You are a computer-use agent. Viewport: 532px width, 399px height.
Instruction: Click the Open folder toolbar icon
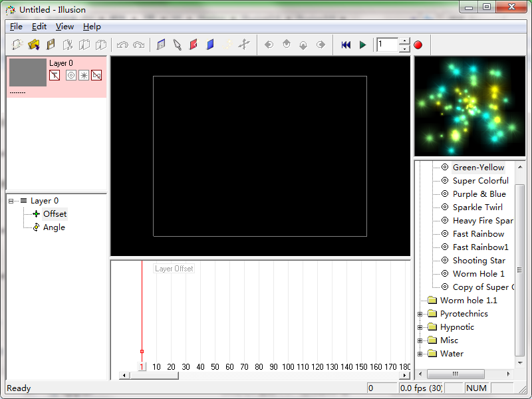pos(34,45)
